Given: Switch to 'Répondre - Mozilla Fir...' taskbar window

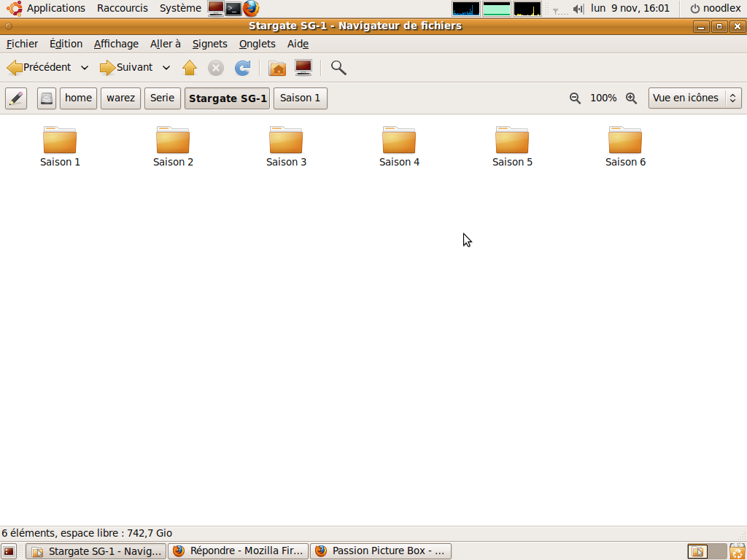Looking at the screenshot, I should [239, 551].
